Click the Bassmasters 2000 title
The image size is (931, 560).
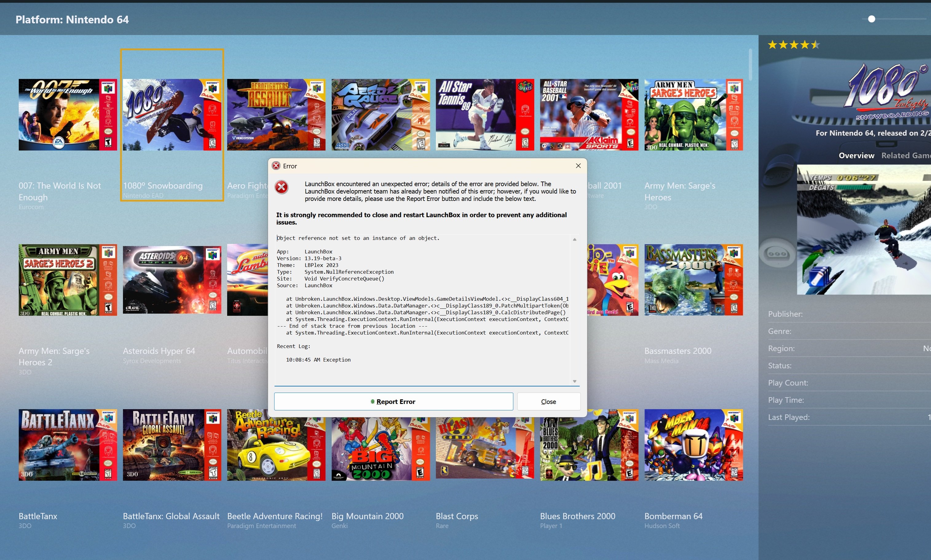(678, 351)
